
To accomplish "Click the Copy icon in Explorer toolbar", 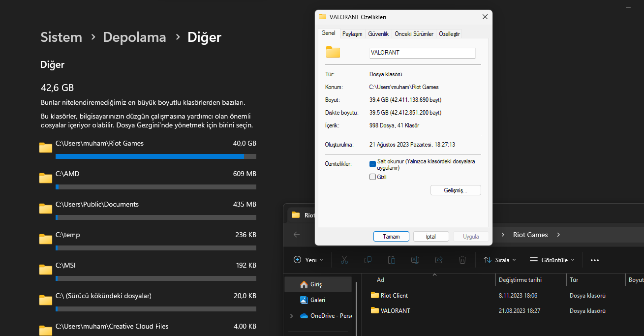I will click(x=368, y=260).
